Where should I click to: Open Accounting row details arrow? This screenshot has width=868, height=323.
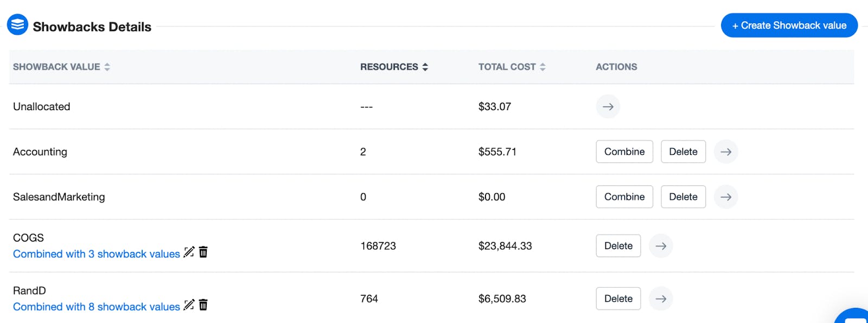725,152
